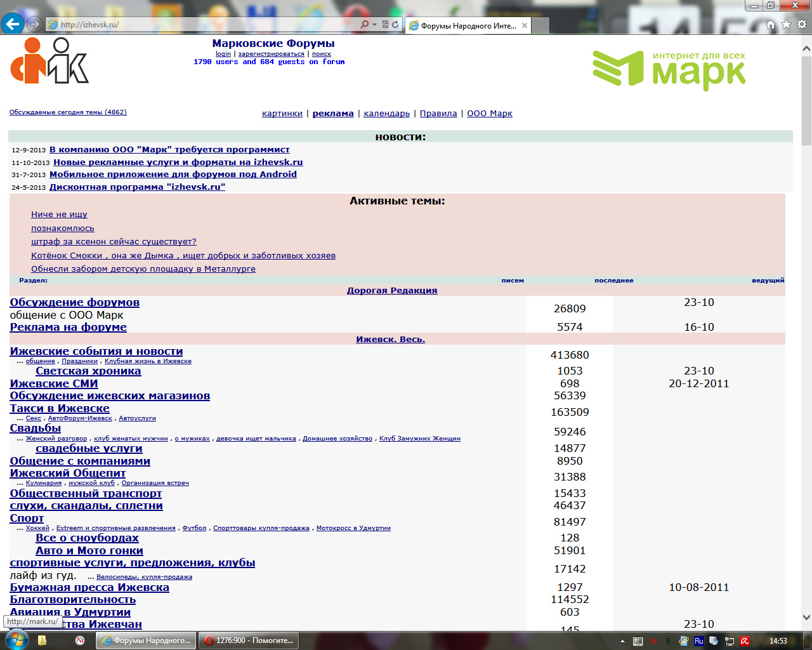Image resolution: width=812 pixels, height=650 pixels.
Task: Open browser Tools gear icon
Action: pyautogui.click(x=801, y=24)
